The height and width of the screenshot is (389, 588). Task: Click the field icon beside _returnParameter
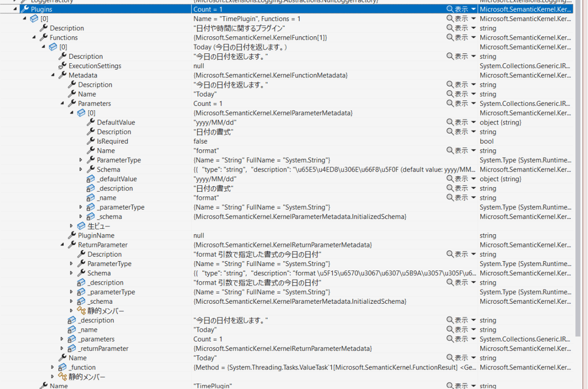click(x=72, y=349)
